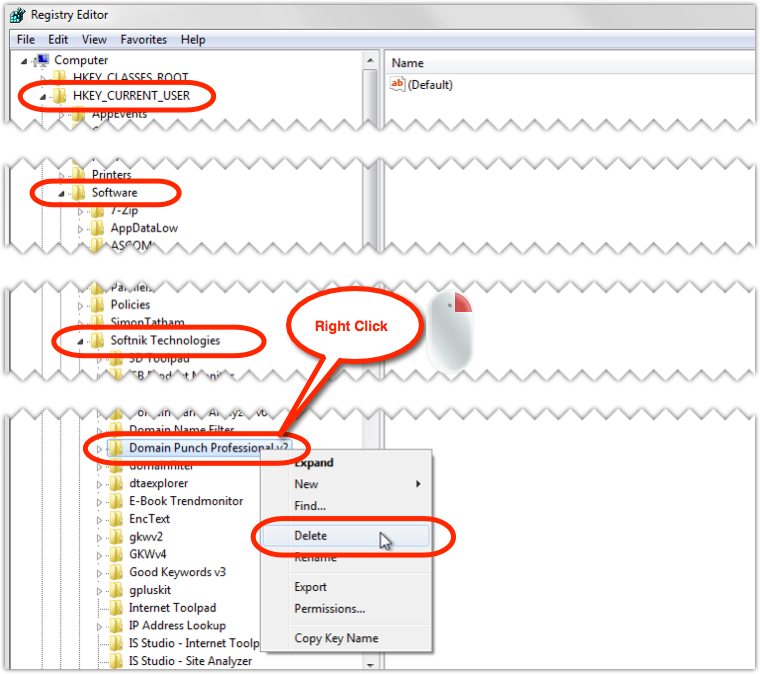Screen dimensions: 760x674
Task: Collapse the HKEY_CURRENT_USER node
Action: [x=43, y=97]
